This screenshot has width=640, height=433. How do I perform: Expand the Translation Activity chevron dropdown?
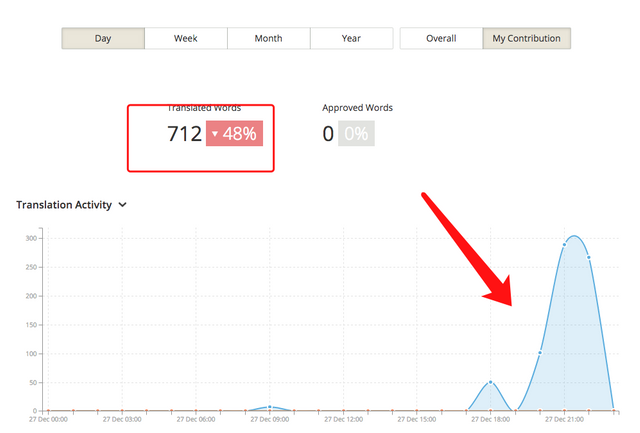(x=122, y=205)
